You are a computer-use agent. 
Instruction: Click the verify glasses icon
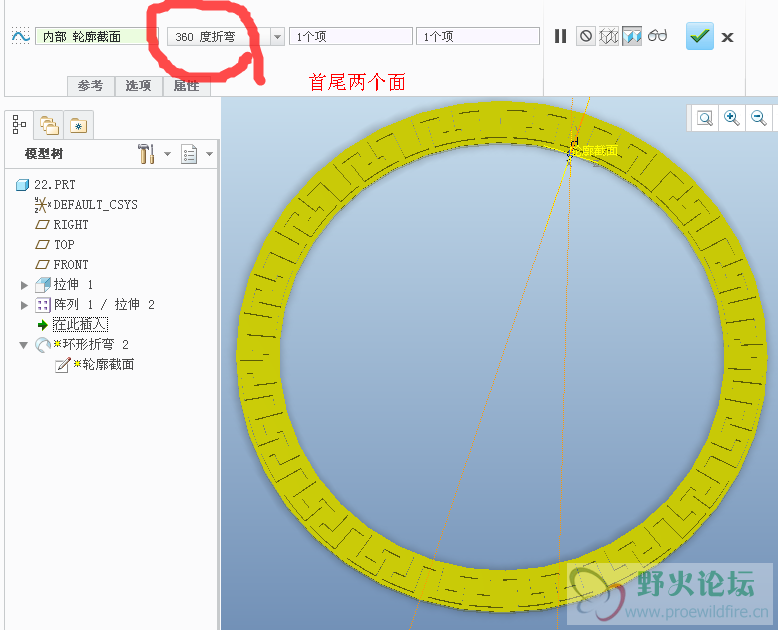[x=657, y=36]
